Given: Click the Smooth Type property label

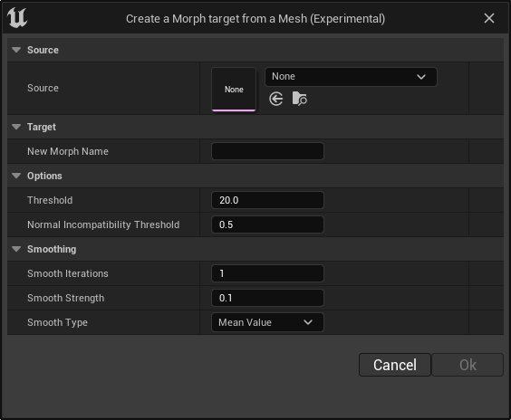Looking at the screenshot, I should coord(57,322).
